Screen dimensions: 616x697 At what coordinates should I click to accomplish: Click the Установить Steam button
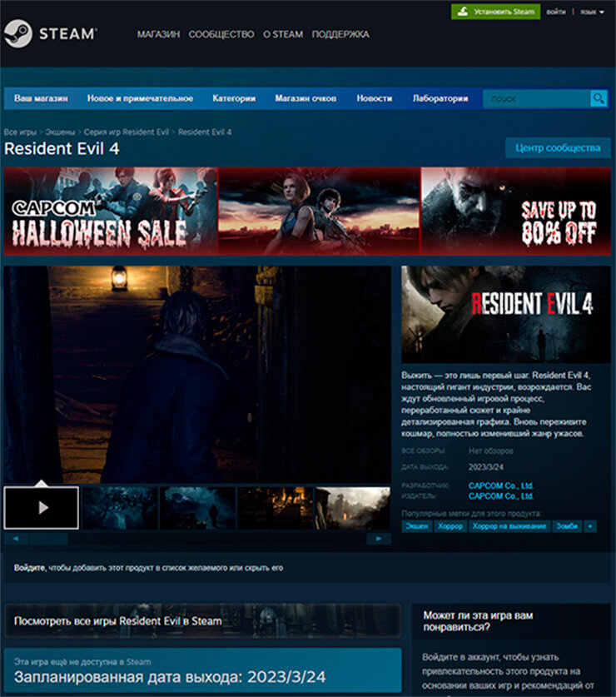(x=495, y=12)
